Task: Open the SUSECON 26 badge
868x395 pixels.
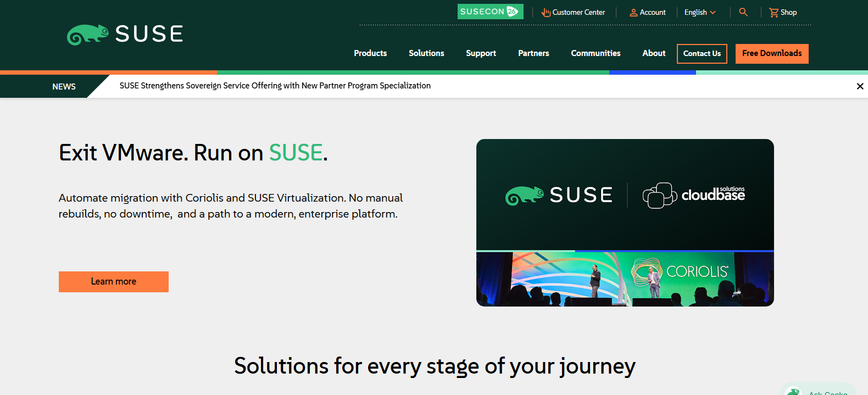Action: pos(490,12)
